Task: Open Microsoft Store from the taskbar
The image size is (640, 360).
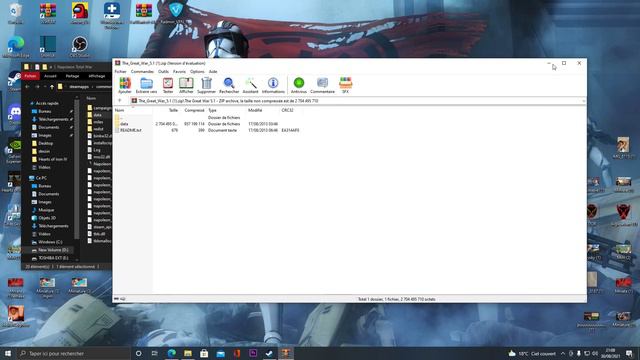Action: (x=204, y=353)
